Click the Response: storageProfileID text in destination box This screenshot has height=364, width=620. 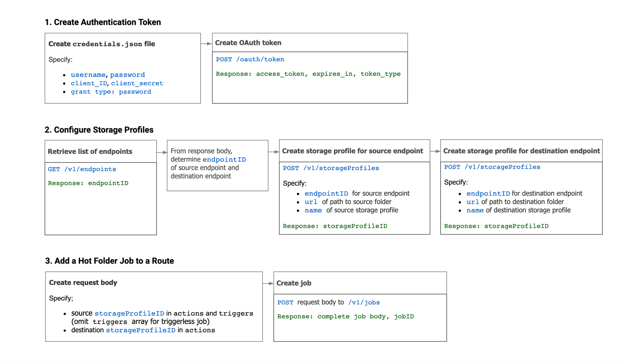tap(496, 226)
